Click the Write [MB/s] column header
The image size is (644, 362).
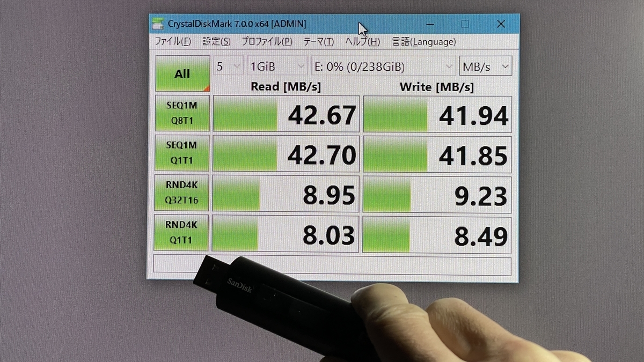437,87
